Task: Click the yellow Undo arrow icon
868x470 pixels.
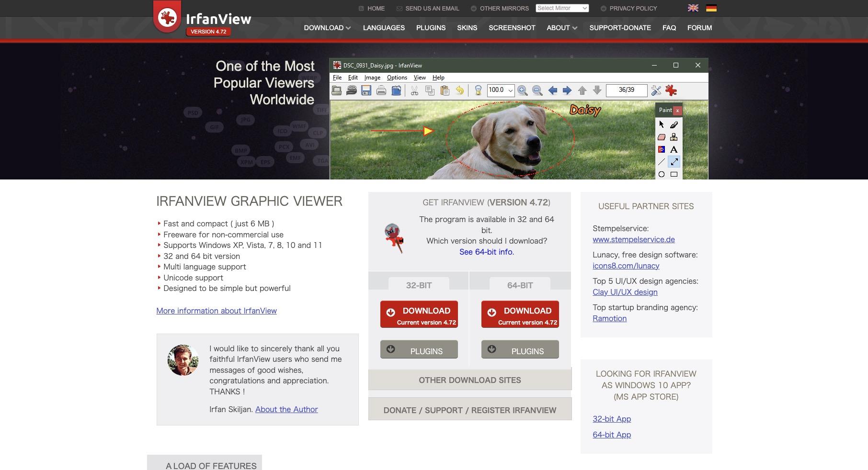Action: (459, 90)
